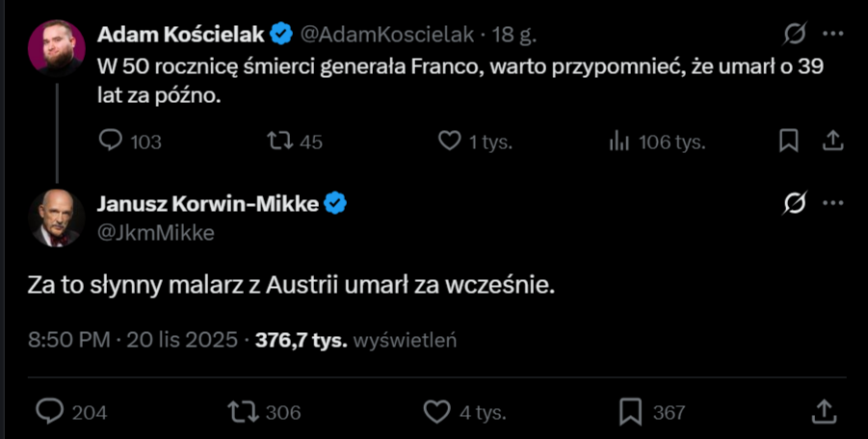Open more options for Kościelak's tweet

[832, 35]
